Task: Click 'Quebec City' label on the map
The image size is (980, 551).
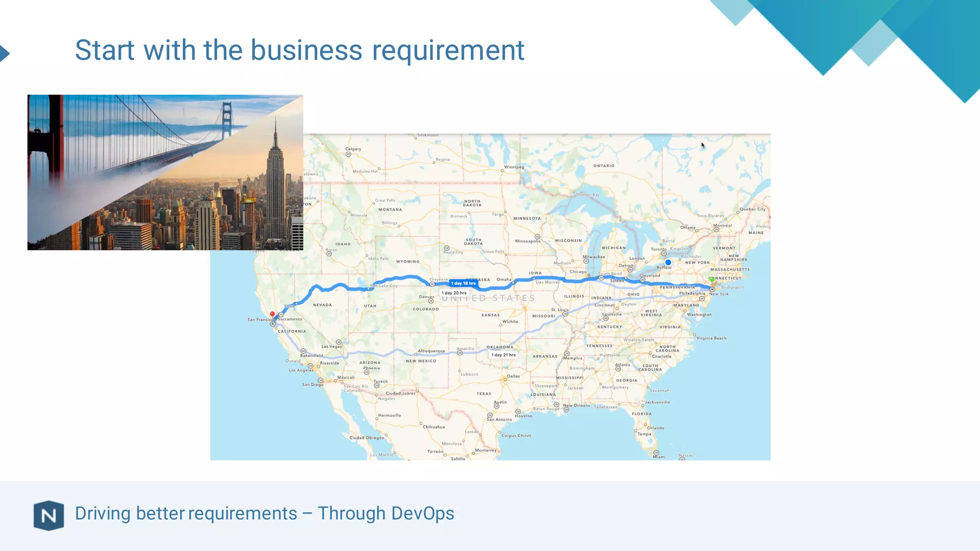Action: (x=752, y=209)
